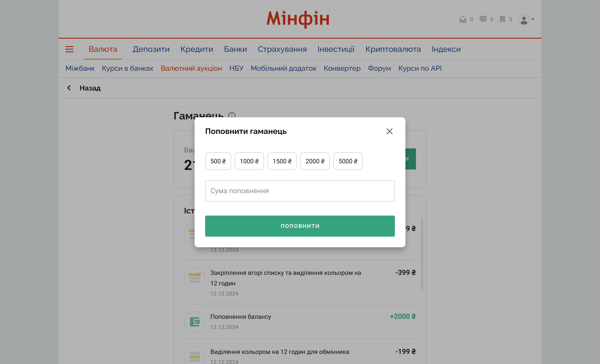Open the mail envelope notifications icon

(x=463, y=19)
